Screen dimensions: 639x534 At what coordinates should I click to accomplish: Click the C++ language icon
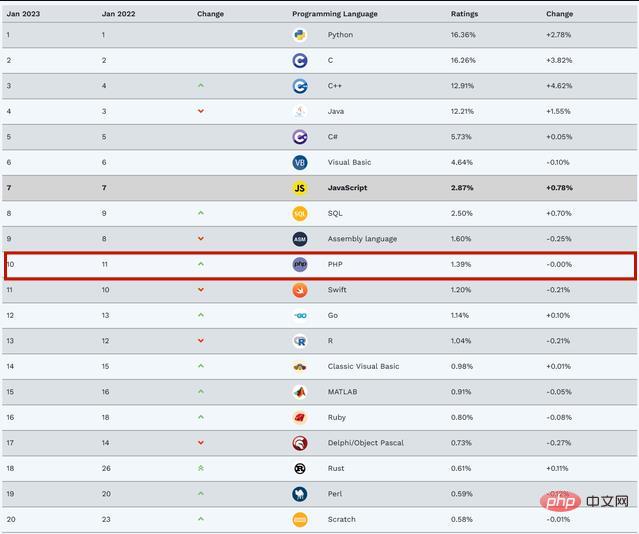pos(300,86)
